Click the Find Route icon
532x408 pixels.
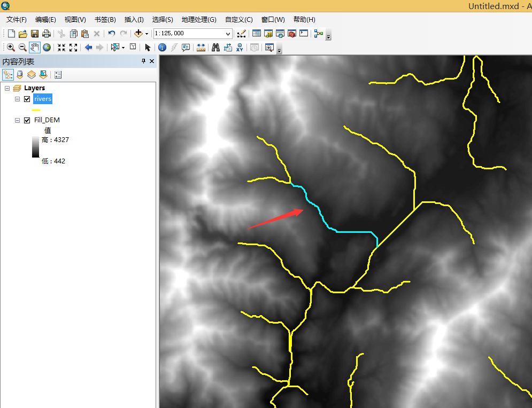[228, 48]
